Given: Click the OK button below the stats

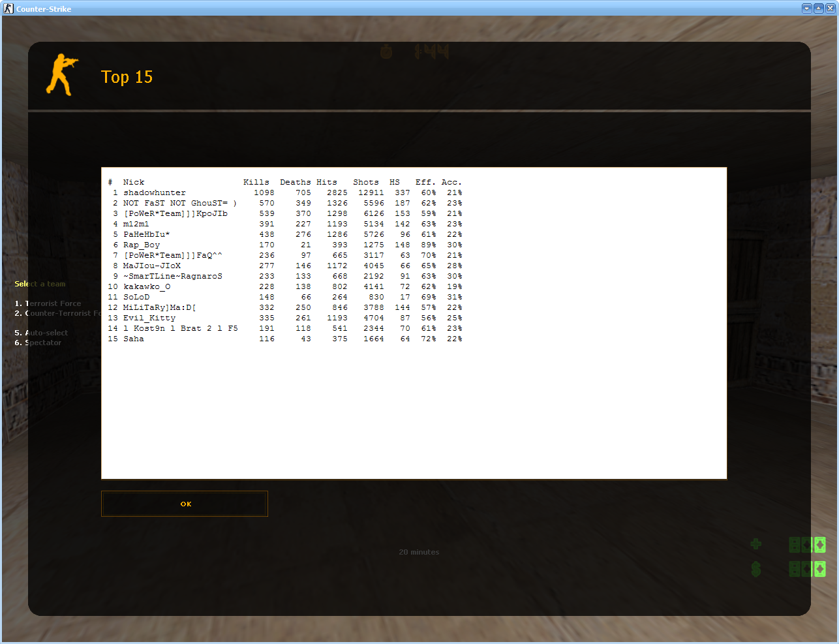Looking at the screenshot, I should coord(185,504).
